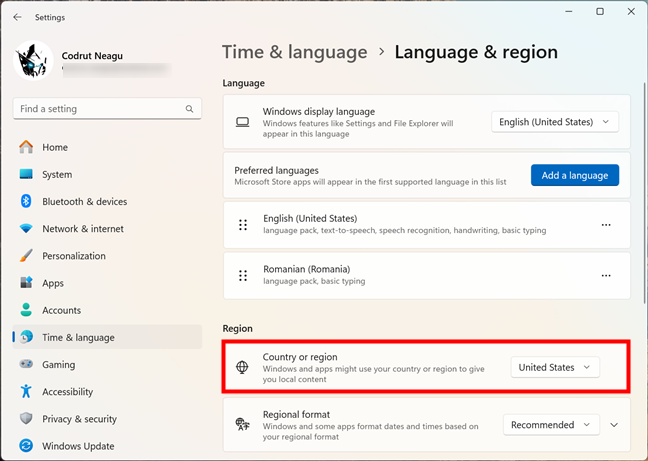Viewport: 648px width, 461px height.
Task: Click the Accounts person icon
Action: click(x=26, y=309)
